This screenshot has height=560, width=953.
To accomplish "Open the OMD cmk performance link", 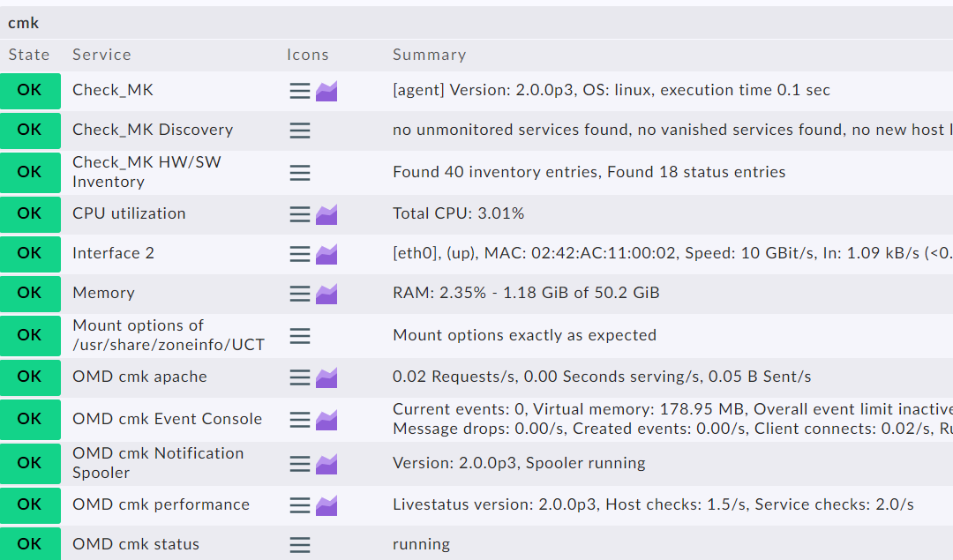I will (161, 504).
